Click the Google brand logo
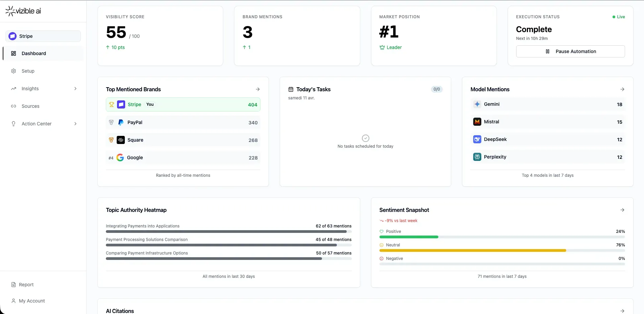644x314 pixels. tap(120, 158)
